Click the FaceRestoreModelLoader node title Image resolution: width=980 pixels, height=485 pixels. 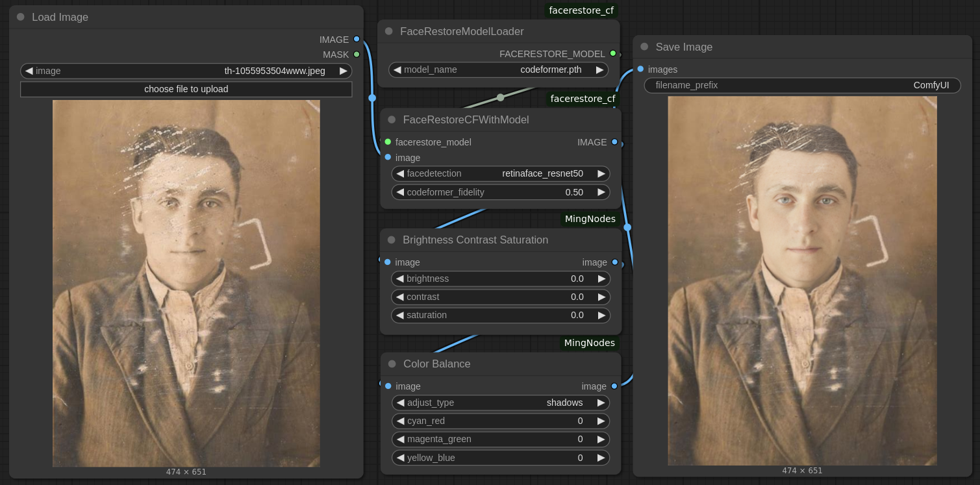[462, 32]
